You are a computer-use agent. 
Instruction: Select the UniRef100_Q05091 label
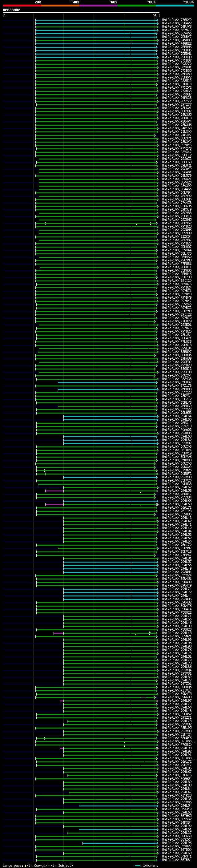(x=176, y=67)
